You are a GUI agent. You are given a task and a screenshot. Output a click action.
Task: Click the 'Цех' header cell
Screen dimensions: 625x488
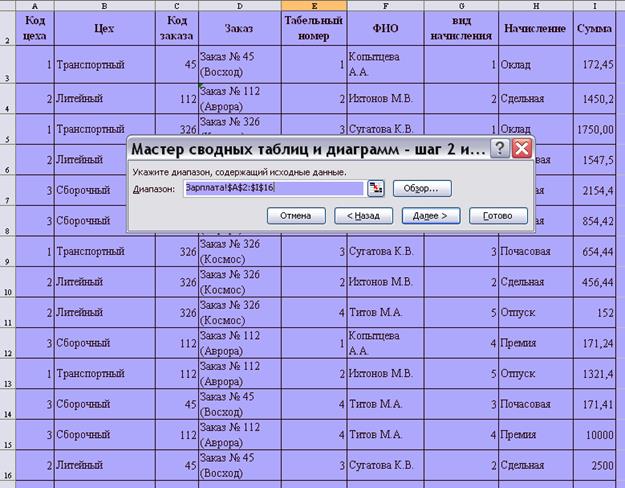pos(104,28)
